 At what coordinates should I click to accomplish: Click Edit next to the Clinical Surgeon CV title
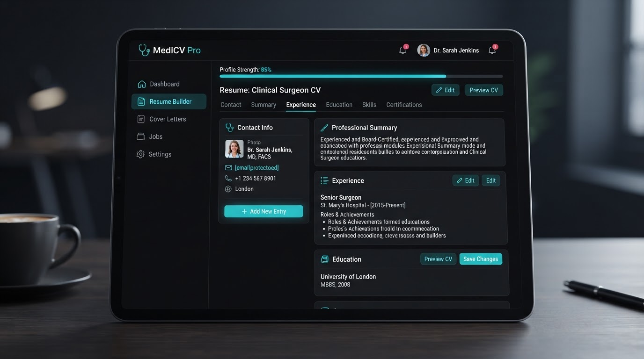[x=445, y=90]
